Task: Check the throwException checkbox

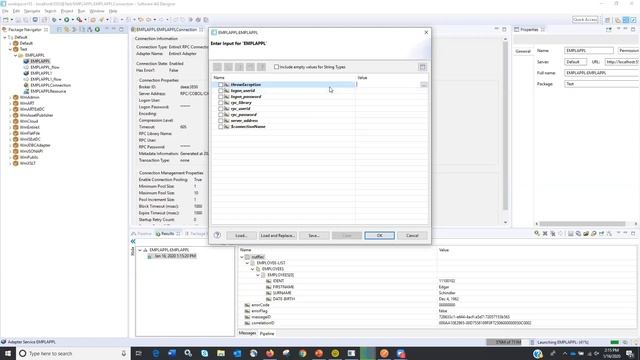Action: click(x=220, y=84)
